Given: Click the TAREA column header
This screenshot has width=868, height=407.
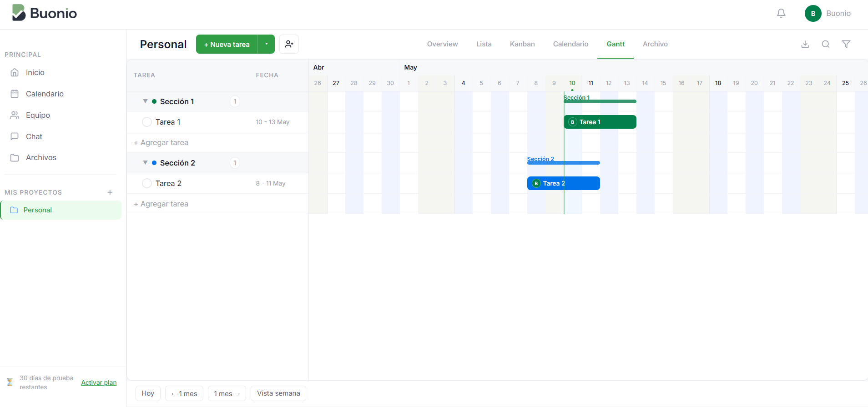Looking at the screenshot, I should [144, 75].
